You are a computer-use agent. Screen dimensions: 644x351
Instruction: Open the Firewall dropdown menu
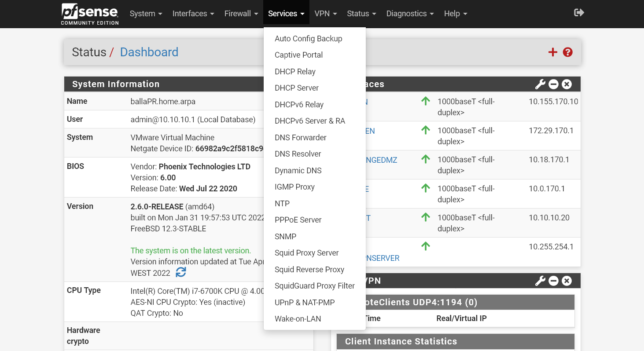[241, 14]
